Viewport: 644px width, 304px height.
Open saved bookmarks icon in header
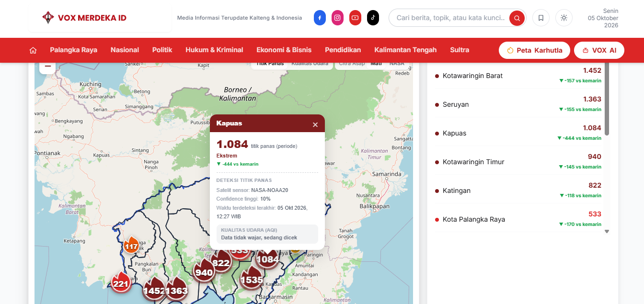pos(541,18)
